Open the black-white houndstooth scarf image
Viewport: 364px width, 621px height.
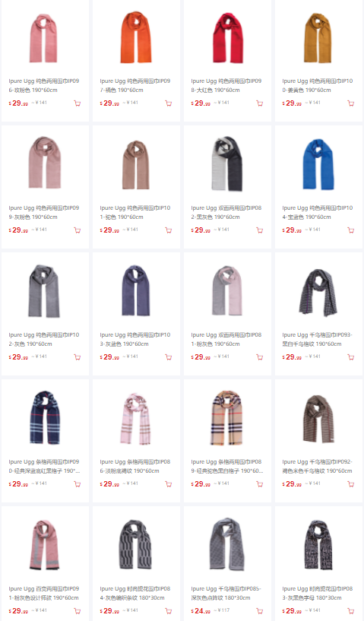pos(318,292)
